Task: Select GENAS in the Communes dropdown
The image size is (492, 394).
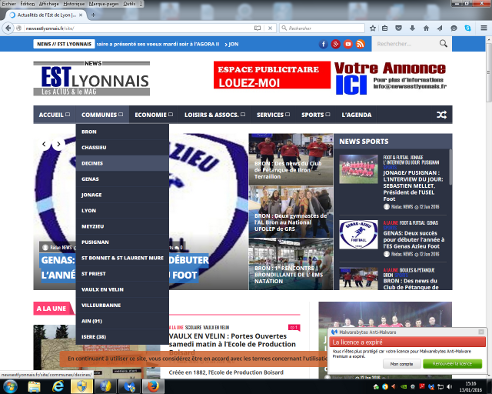Action: tap(122, 179)
